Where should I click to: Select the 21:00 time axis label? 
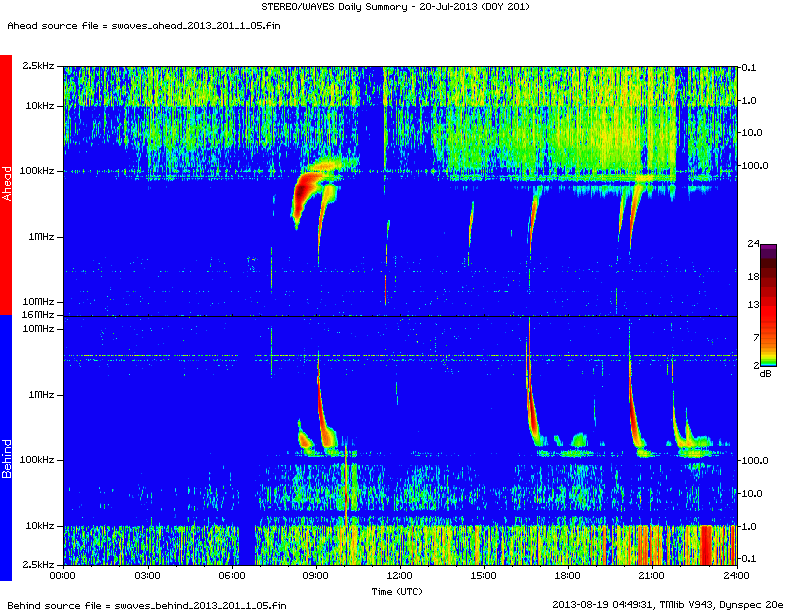[x=652, y=577]
